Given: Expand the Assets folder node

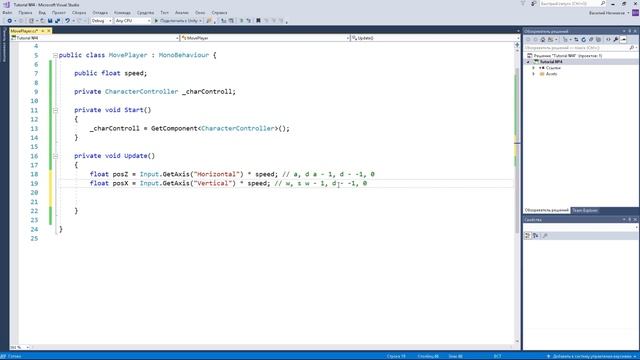Looking at the screenshot, I should (x=533, y=74).
